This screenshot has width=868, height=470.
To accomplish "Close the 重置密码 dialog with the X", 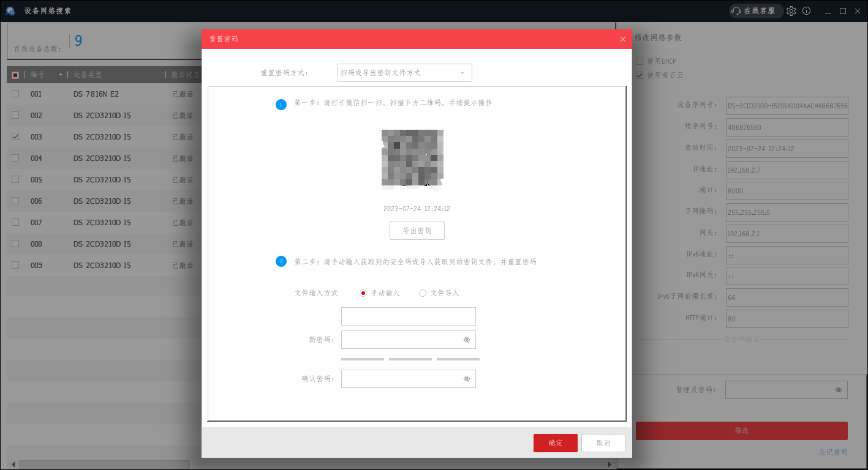I will coord(623,39).
